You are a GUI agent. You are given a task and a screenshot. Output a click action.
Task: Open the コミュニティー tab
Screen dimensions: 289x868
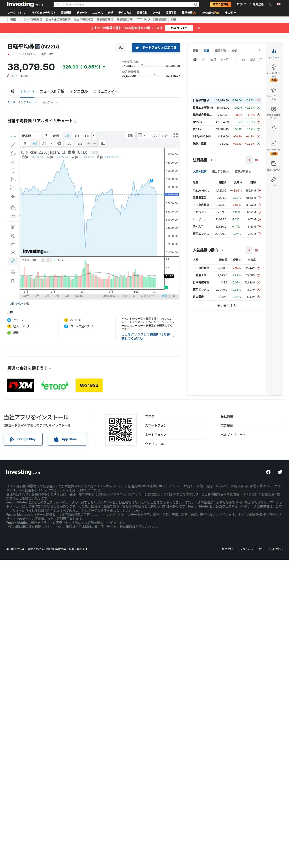coord(106,91)
